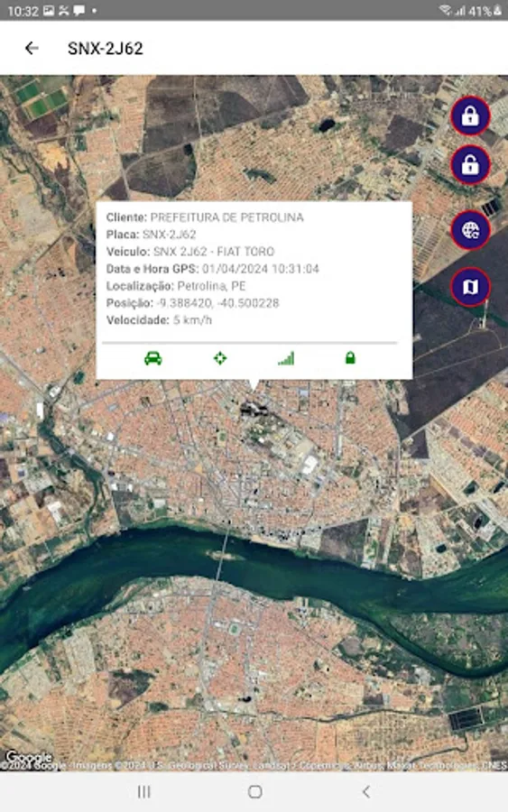Open Android recent apps button
Screen dimensions: 508x812
[144, 791]
